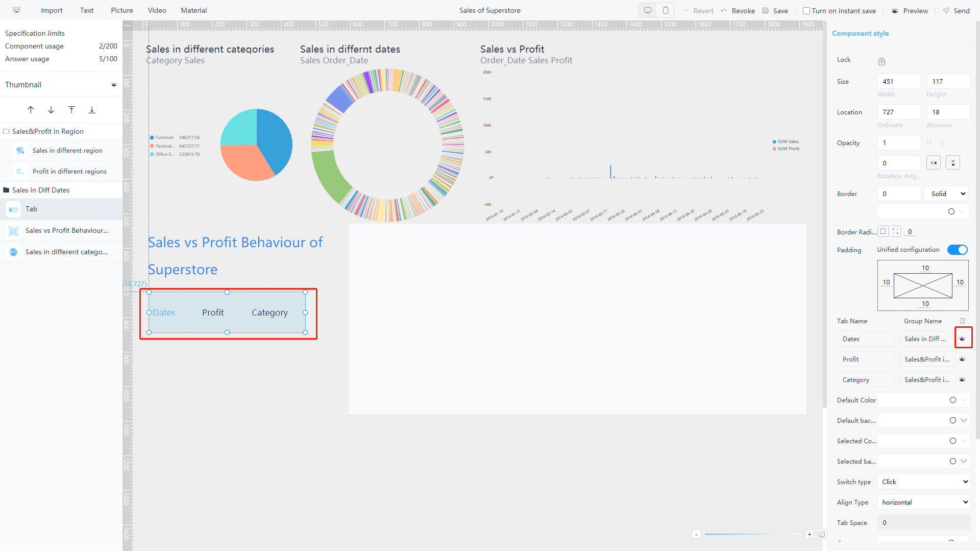Select Profit tab on canvas

pyautogui.click(x=213, y=313)
